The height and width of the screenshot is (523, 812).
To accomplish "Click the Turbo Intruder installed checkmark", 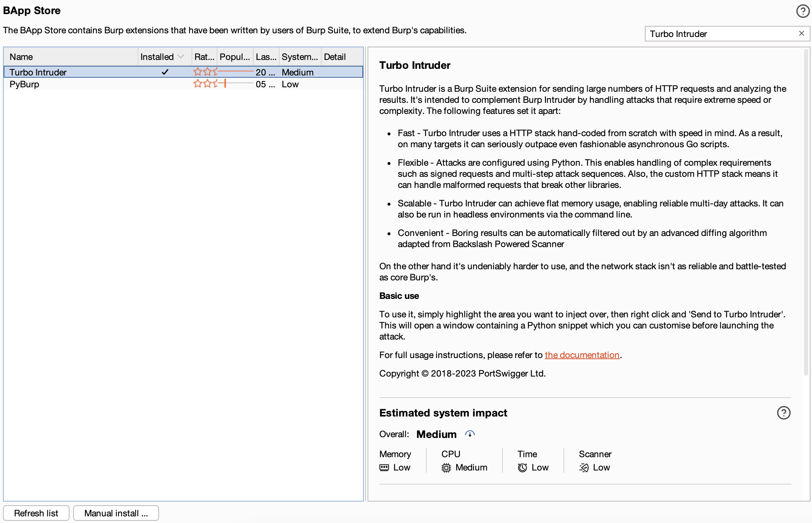I will [165, 72].
